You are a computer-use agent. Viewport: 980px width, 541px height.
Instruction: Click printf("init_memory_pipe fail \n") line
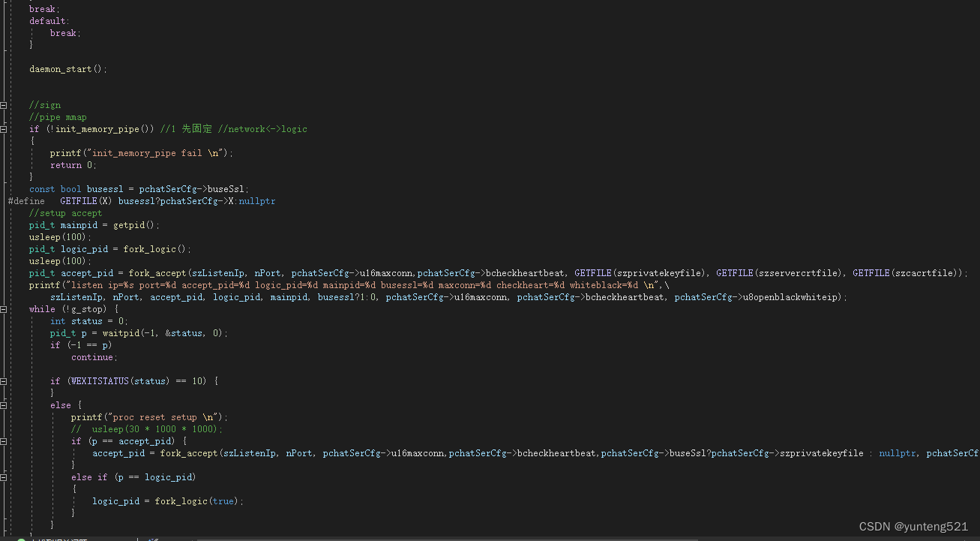(x=142, y=153)
